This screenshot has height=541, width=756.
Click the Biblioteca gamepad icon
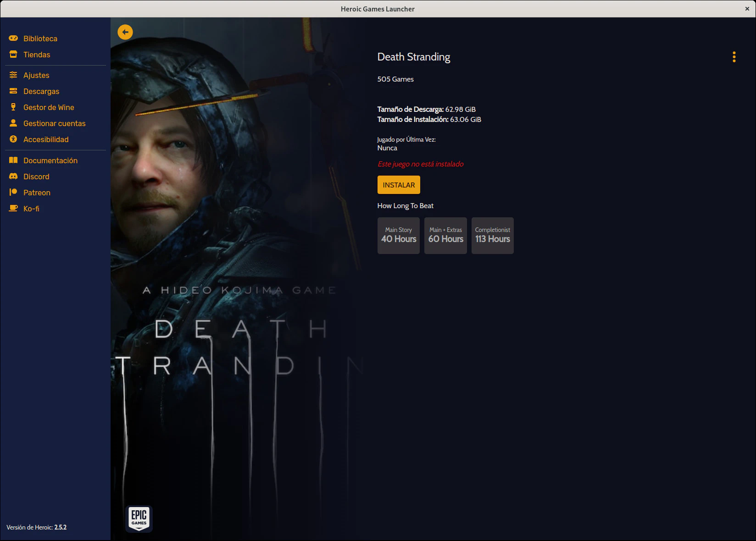pos(13,39)
